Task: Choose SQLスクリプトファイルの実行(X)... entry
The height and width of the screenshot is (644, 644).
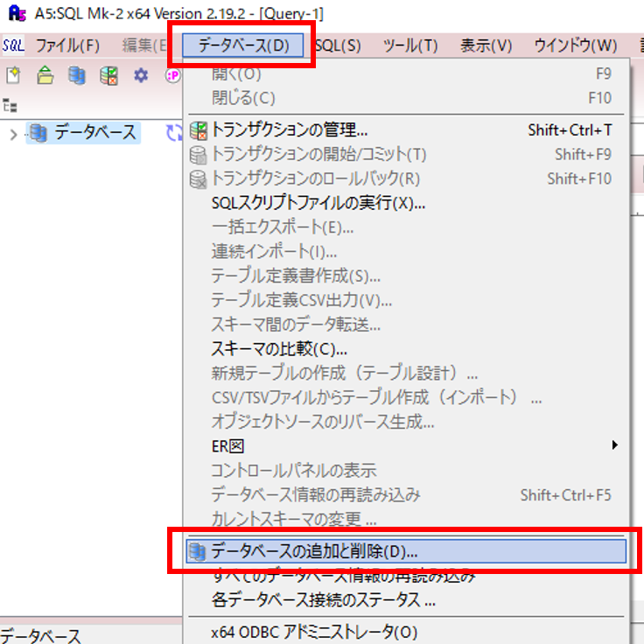Action: [408, 203]
